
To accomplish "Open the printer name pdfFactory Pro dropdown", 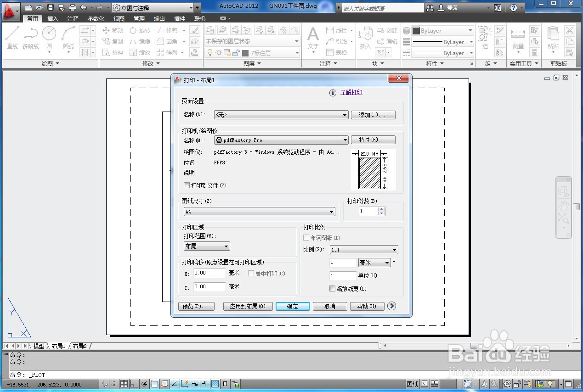I will click(281, 140).
